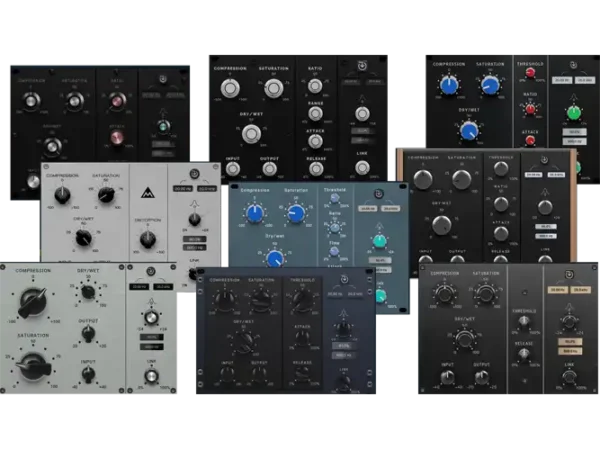Toggle power button on pink-knob black plugin
This screenshot has height=450, width=600.
point(163,79)
